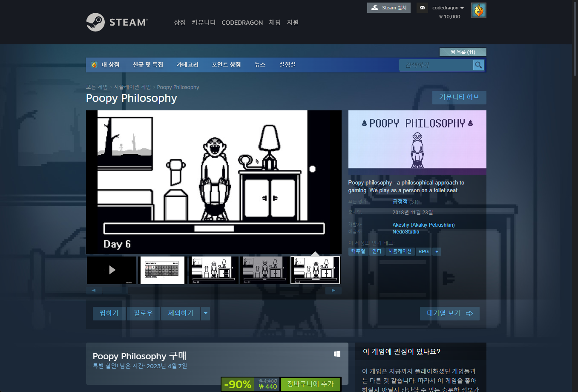Open the 포인트 상점 tab
Image resolution: width=578 pixels, height=392 pixels.
(226, 65)
